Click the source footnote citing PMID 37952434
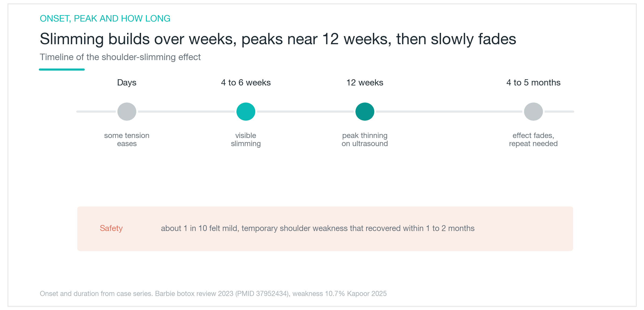Viewport: 644px width, 310px height. click(213, 294)
